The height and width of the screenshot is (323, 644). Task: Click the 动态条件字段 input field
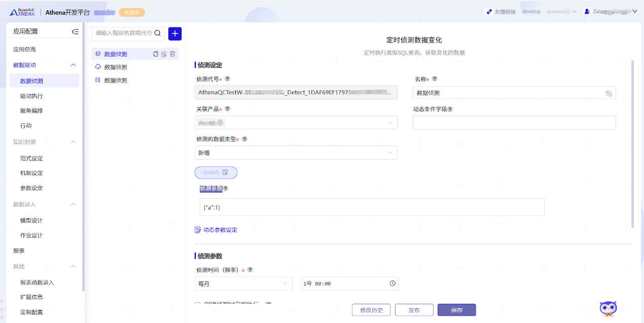coord(514,123)
